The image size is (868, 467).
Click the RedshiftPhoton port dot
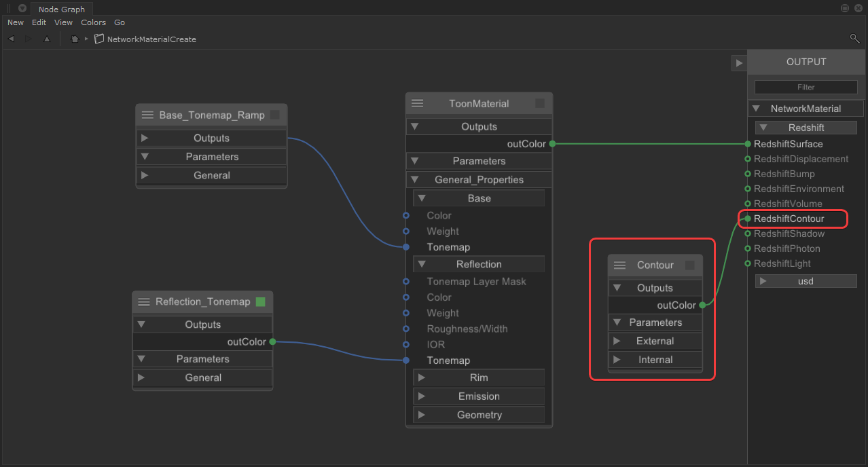pos(748,248)
